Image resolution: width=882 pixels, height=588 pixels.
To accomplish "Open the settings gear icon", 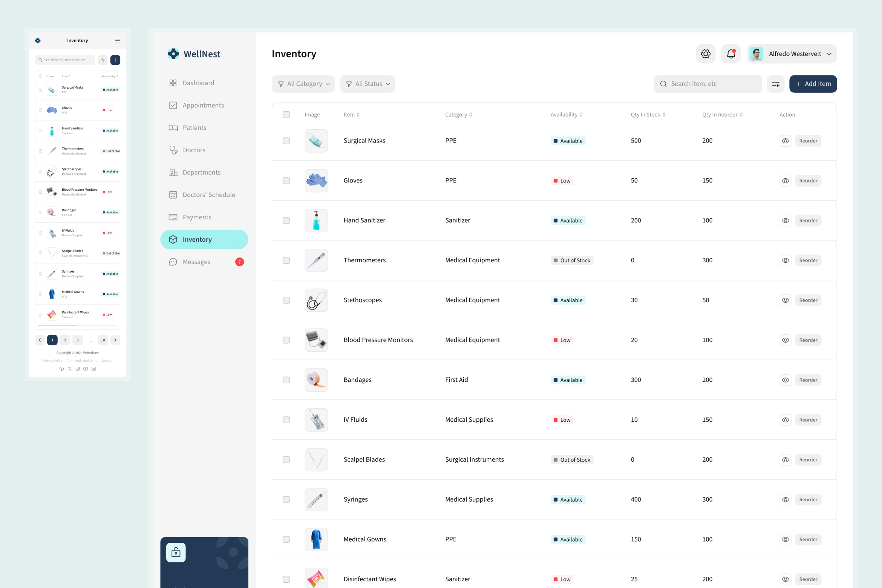I will click(705, 54).
